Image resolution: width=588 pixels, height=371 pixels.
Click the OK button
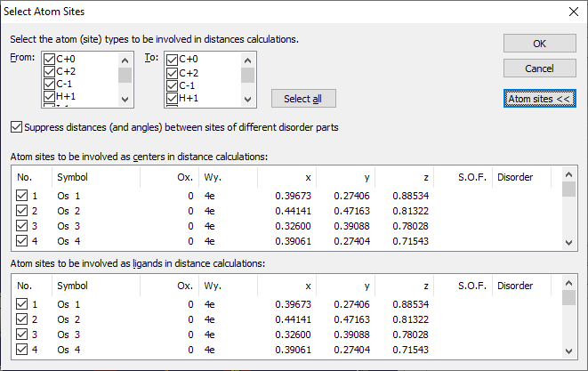[539, 44]
